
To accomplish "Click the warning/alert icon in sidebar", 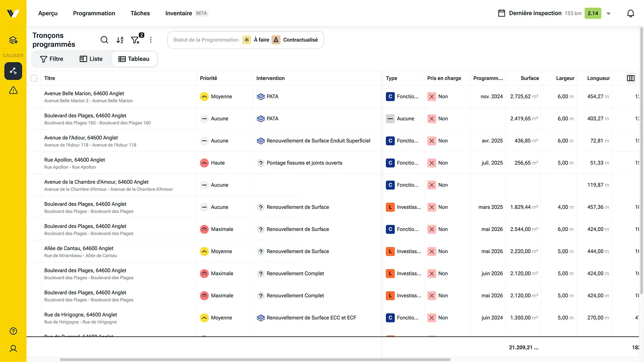I will point(13,91).
